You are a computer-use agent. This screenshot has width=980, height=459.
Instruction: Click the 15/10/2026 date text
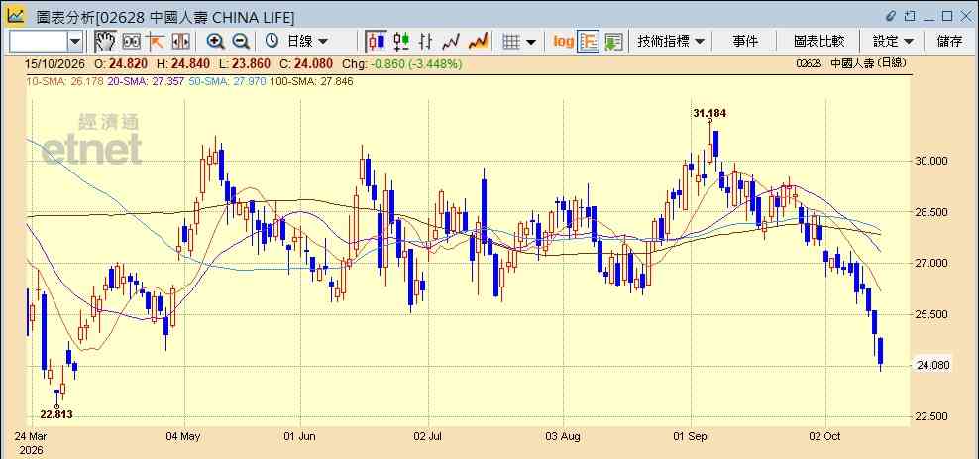(56, 63)
